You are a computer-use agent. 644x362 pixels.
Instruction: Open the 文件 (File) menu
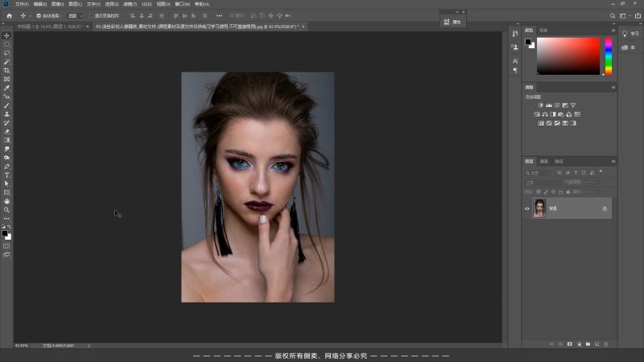pos(22,4)
